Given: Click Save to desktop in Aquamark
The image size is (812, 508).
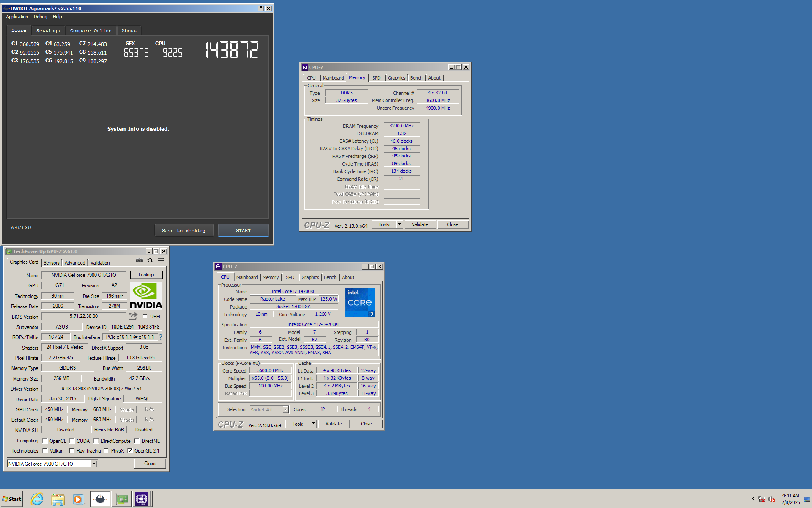Looking at the screenshot, I should 184,230.
